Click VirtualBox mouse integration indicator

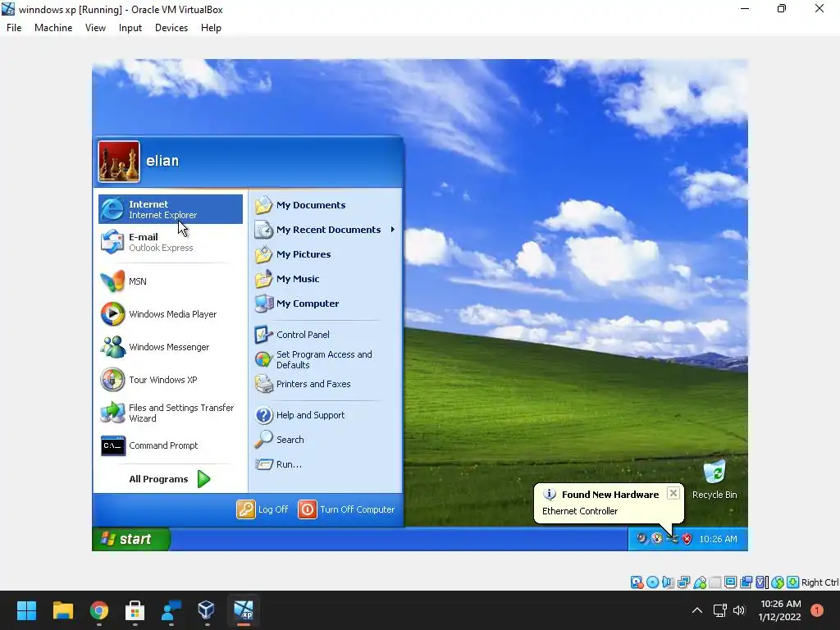(778, 582)
